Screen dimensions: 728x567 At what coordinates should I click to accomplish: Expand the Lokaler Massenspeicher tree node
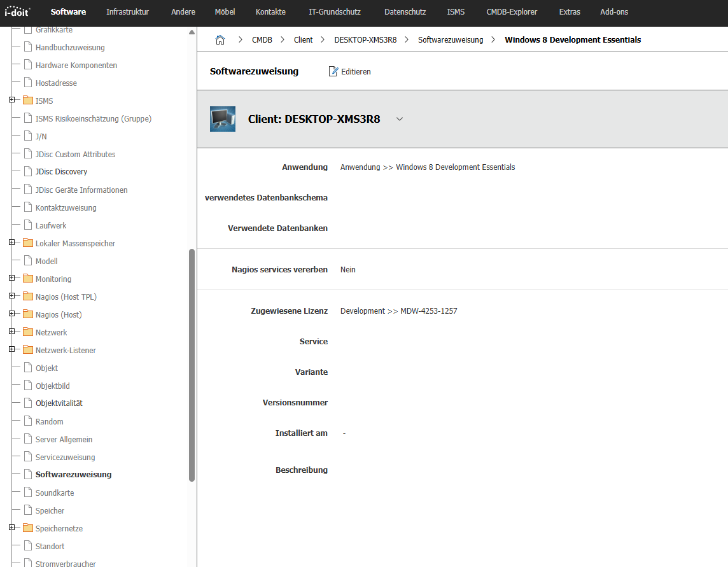point(11,243)
